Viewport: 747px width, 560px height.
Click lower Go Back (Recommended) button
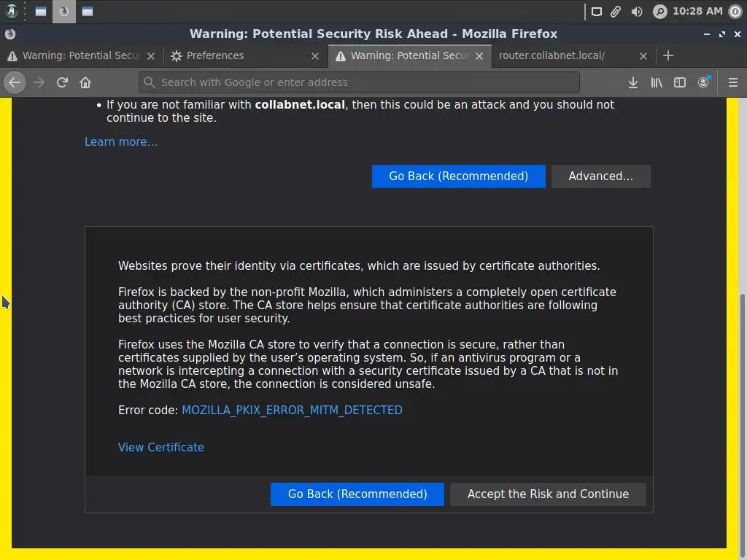pyautogui.click(x=357, y=494)
